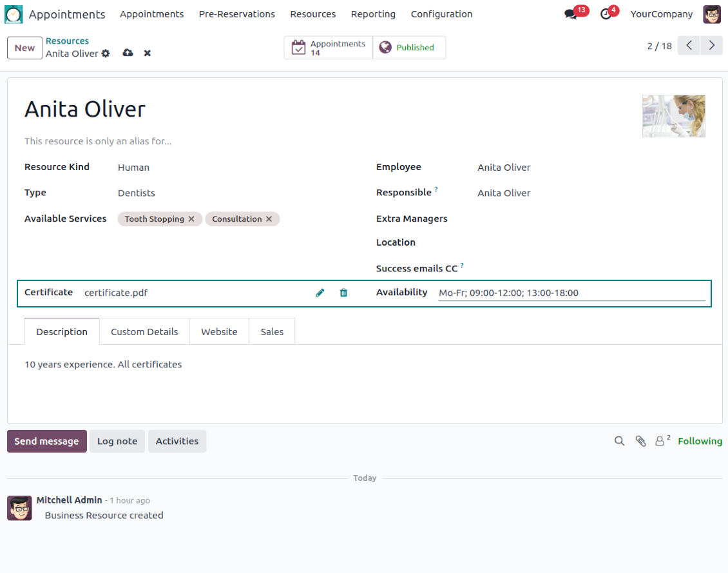Viewport: 728px width, 573px height.
Task: Save record using the cloud upload icon
Action: 128,53
